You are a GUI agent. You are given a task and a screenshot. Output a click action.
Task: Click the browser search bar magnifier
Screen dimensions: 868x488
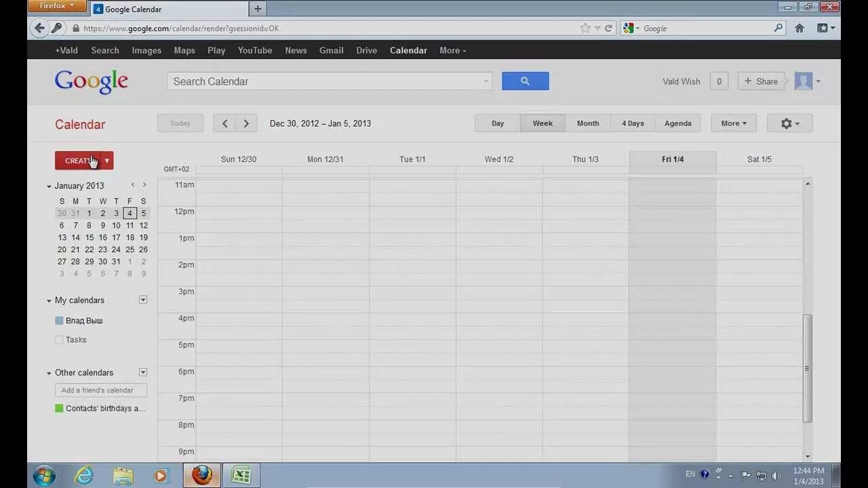click(778, 28)
